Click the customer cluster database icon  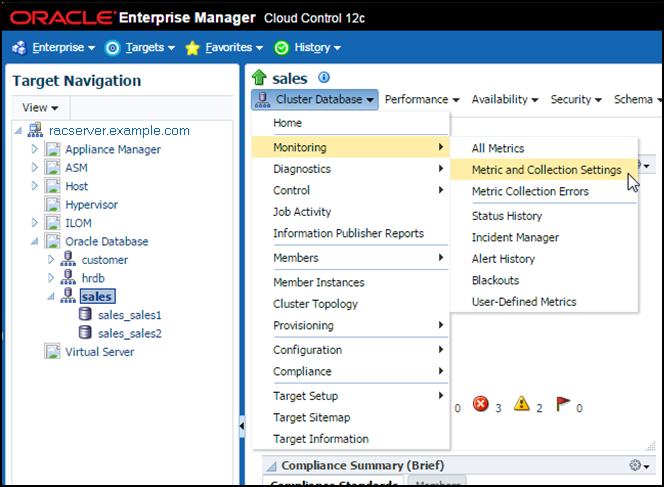pos(68,259)
